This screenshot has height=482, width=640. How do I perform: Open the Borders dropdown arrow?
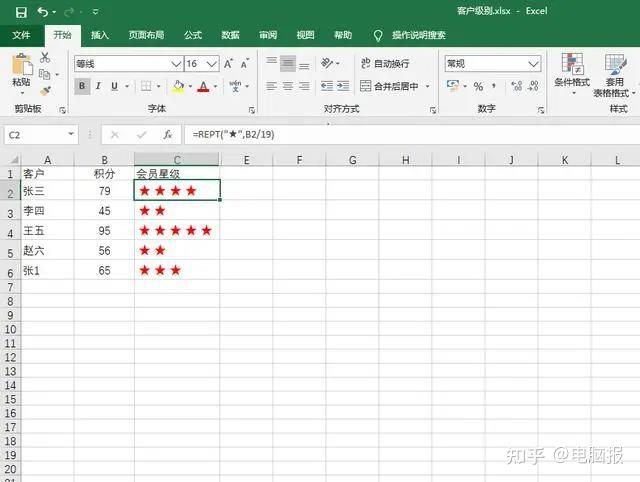coord(158,87)
